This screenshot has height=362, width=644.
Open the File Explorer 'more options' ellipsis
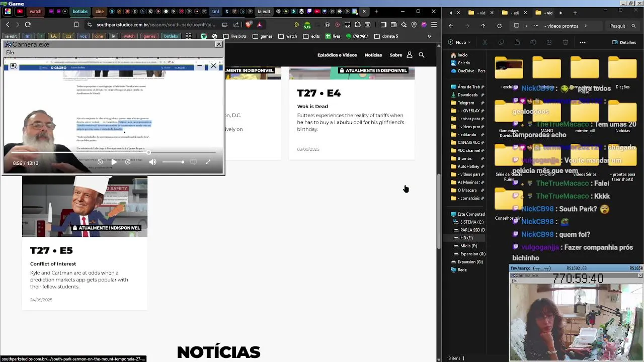click(583, 42)
